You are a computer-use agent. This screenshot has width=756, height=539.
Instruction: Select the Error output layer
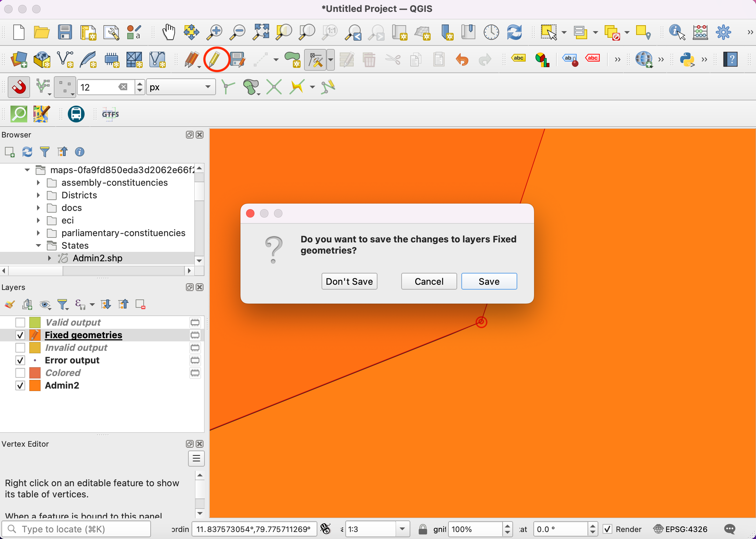(72, 360)
